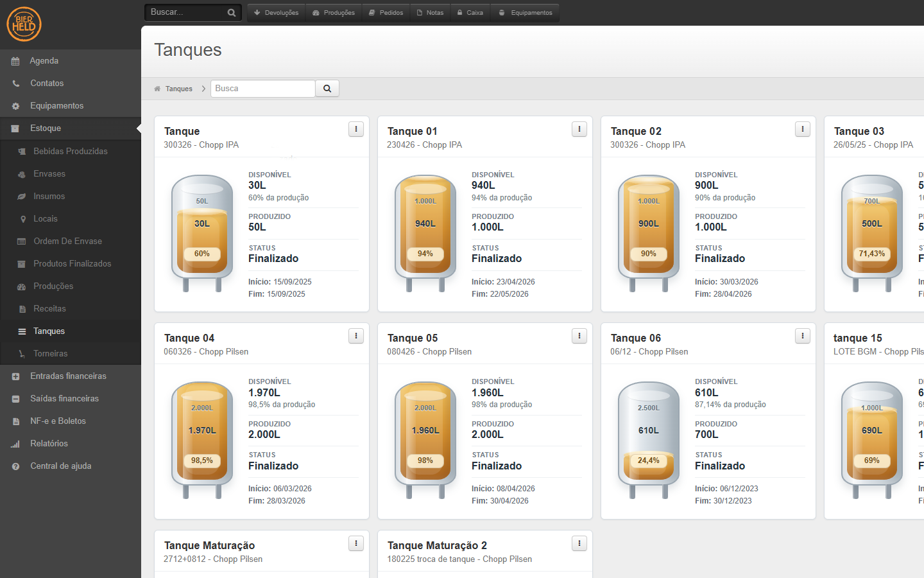Collapse the Estoque sidebar section

(x=71, y=128)
